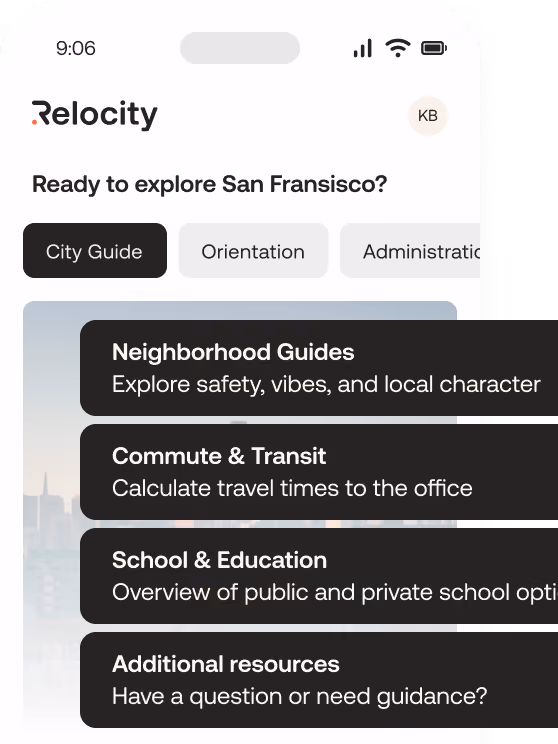Image resolution: width=558 pixels, height=744 pixels.
Task: Open the Commute & Transit card
Action: pyautogui.click(x=319, y=472)
